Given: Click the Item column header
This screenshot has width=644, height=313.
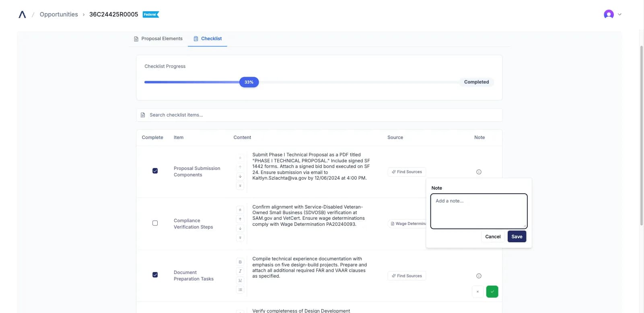Looking at the screenshot, I should pyautogui.click(x=179, y=137).
